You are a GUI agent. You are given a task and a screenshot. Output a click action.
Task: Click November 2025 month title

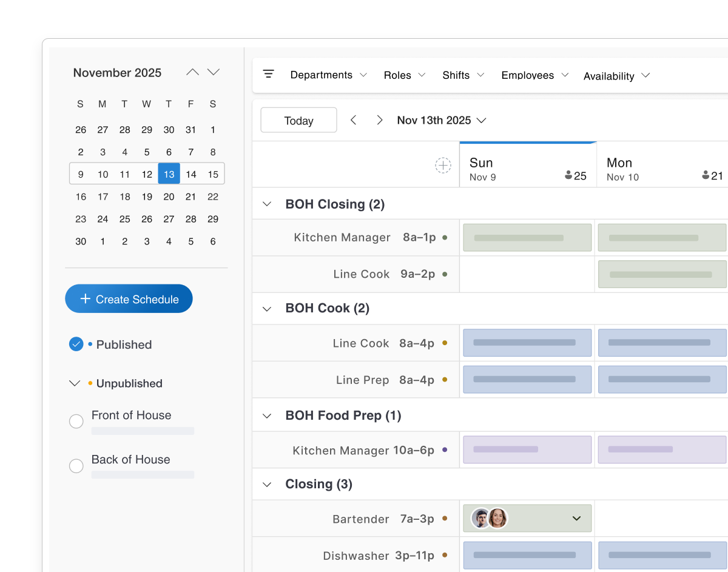point(117,73)
